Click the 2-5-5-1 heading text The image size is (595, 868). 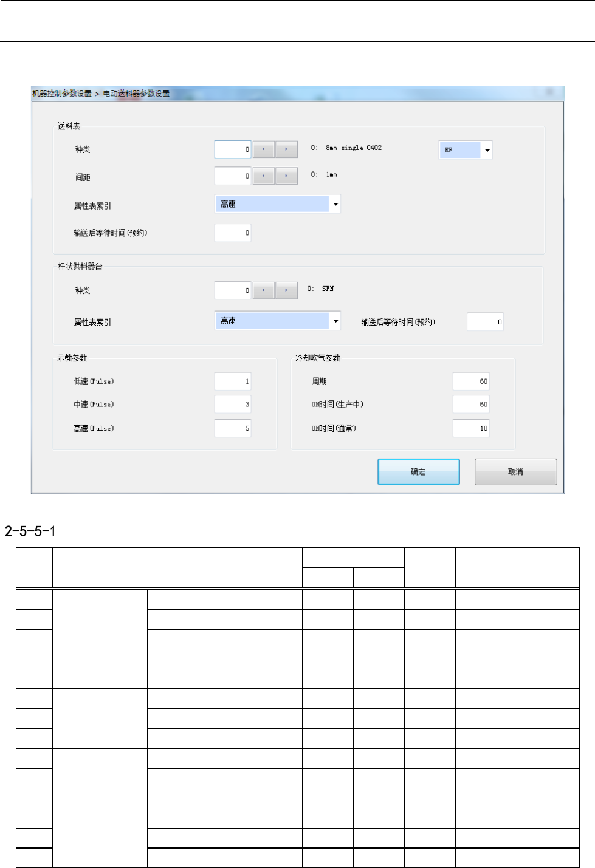(30, 531)
